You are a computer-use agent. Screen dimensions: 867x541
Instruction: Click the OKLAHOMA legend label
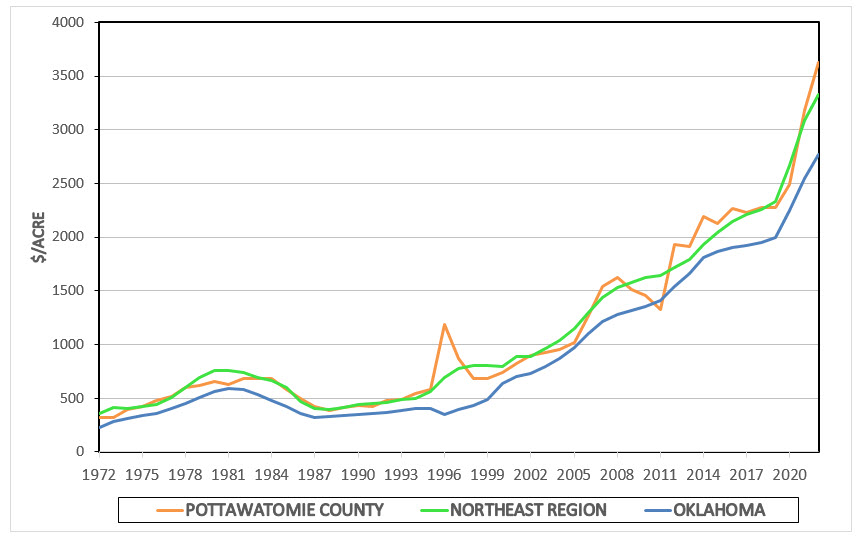tap(718, 510)
